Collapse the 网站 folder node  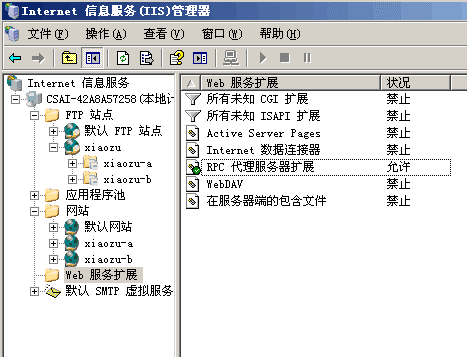click(x=34, y=211)
